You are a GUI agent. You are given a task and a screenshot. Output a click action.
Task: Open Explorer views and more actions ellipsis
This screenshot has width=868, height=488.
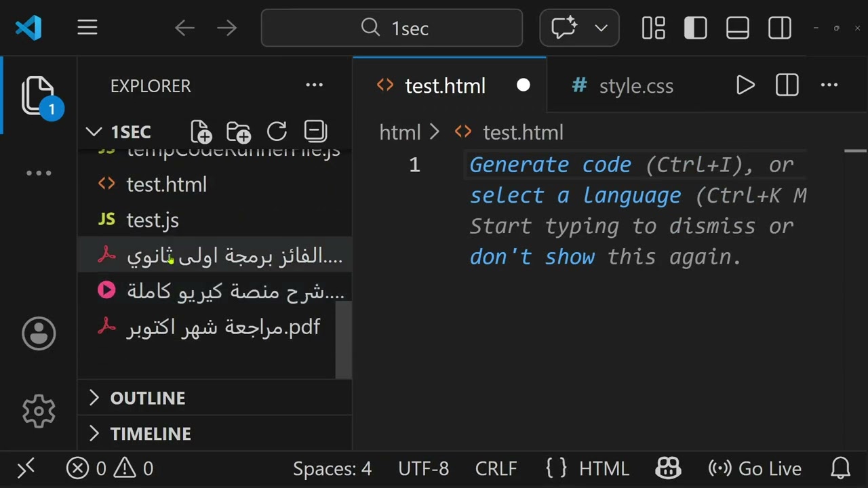point(315,85)
